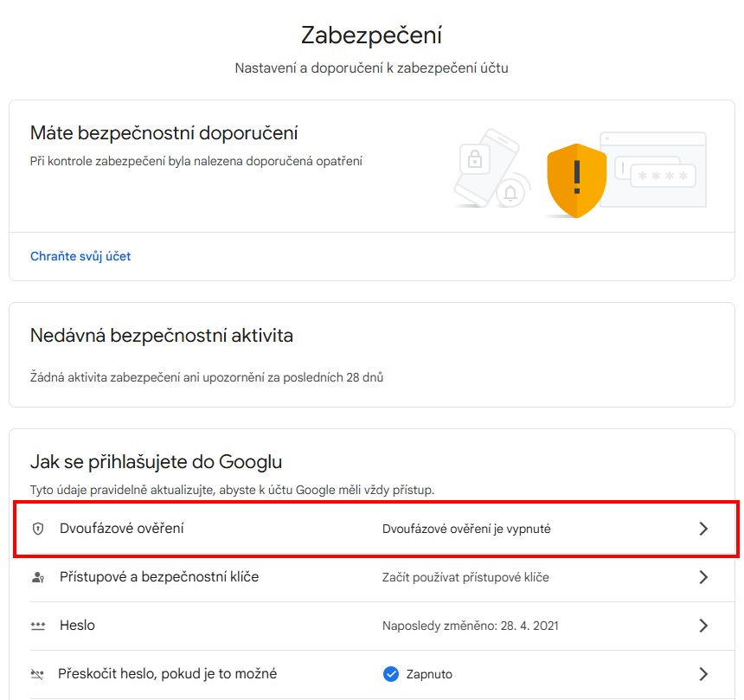Image resolution: width=744 pixels, height=700 pixels.
Task: Click the bell notification illustration icon
Action: coord(510,193)
